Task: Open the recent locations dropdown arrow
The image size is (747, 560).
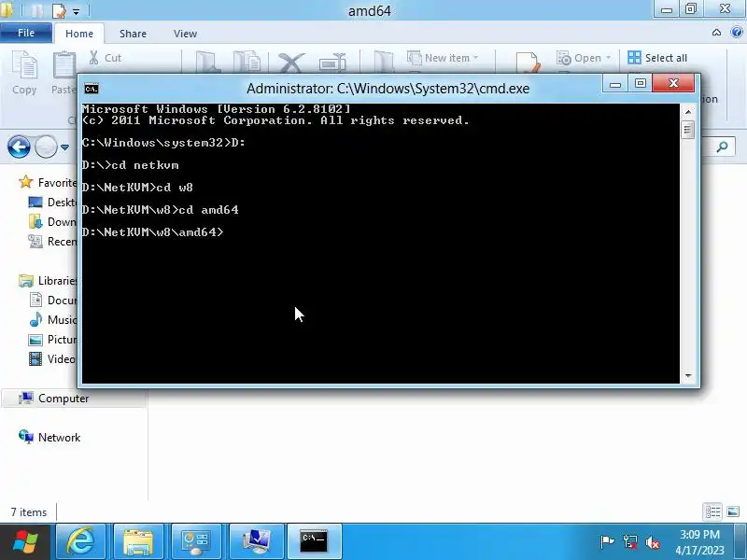Action: click(64, 147)
